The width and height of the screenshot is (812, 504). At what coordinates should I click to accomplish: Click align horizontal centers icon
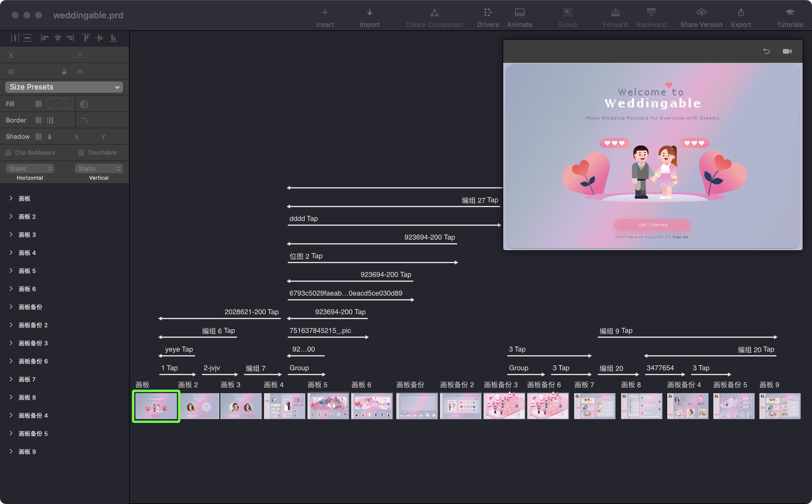pyautogui.click(x=58, y=38)
